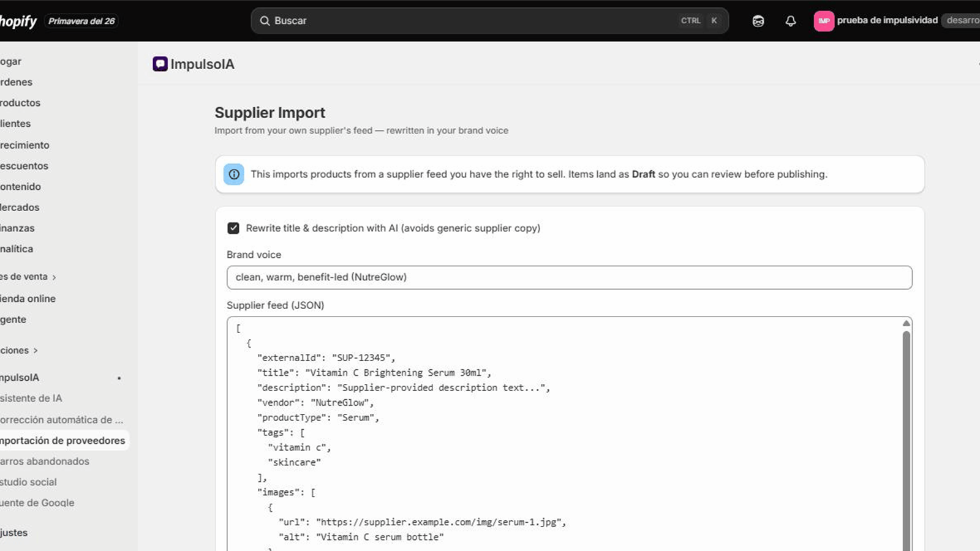Screen dimensions: 980x551
Task: Open Mercados in the sidebar
Action: pyautogui.click(x=20, y=208)
